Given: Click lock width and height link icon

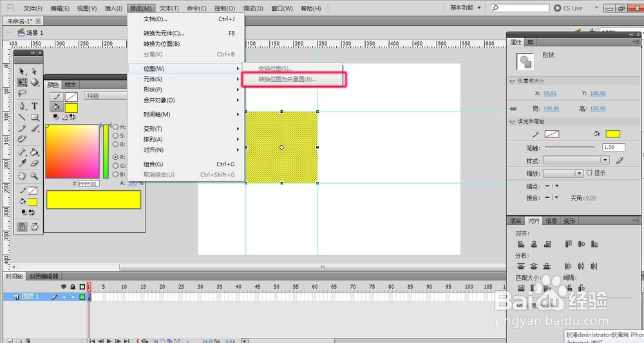Looking at the screenshot, I should tap(513, 108).
